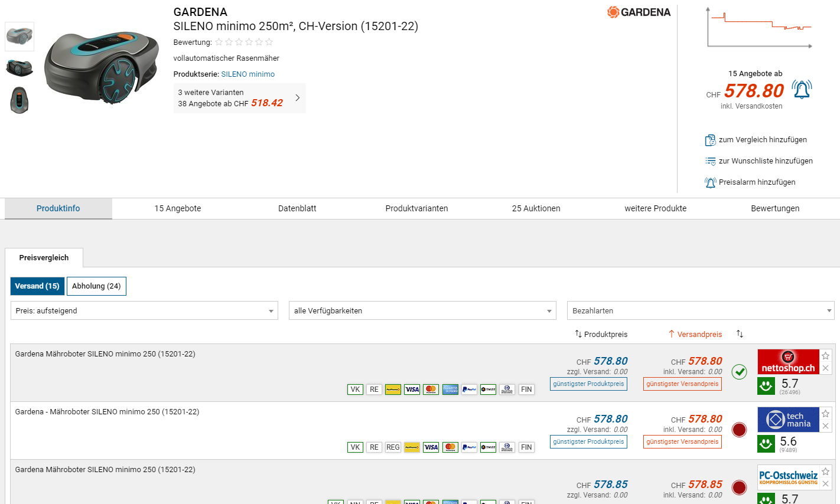The height and width of the screenshot is (504, 840).
Task: Open the price history chart
Action: [760, 28]
